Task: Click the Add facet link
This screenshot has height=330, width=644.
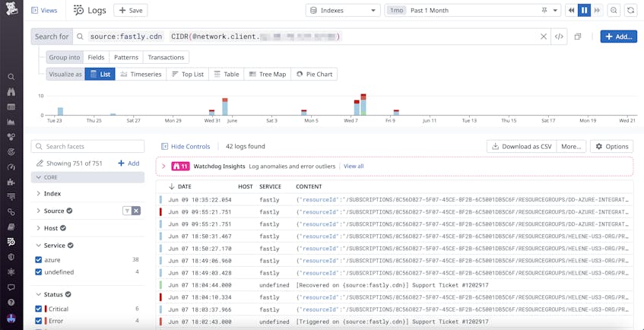Action: tap(129, 163)
